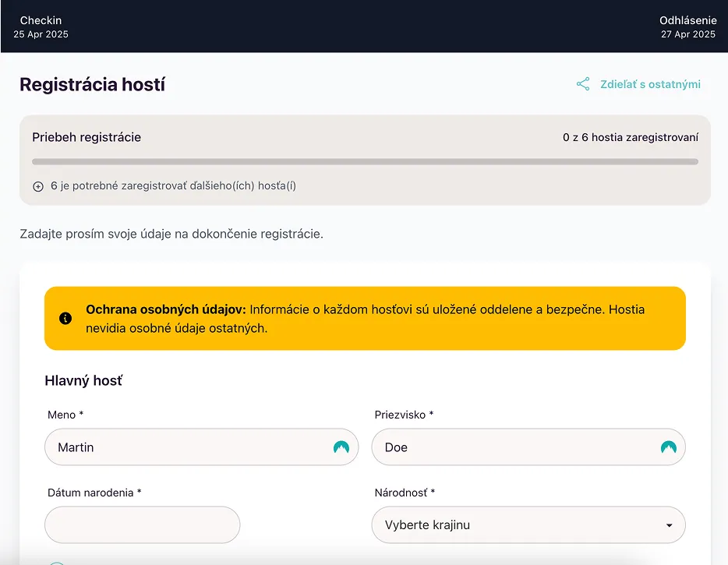Screen dimensions: 728x565
Task: Open the Národnosť Vyberte krajinu dropdown
Action: point(528,524)
